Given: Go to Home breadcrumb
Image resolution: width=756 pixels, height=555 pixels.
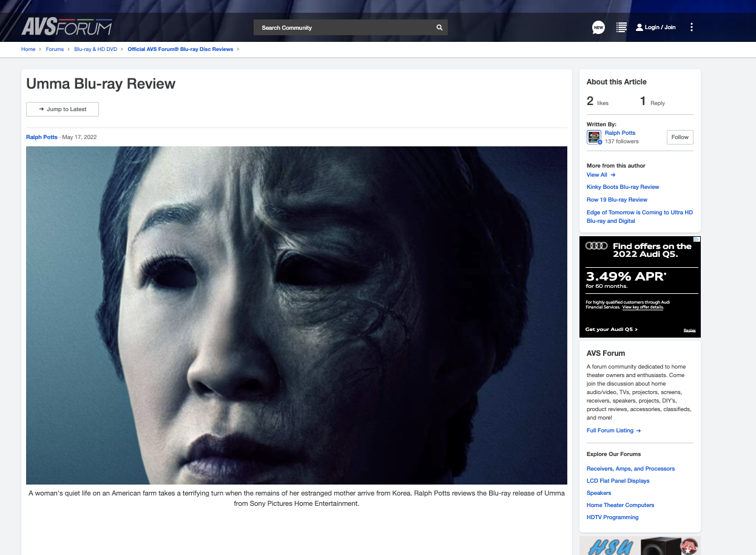Looking at the screenshot, I should [29, 49].
